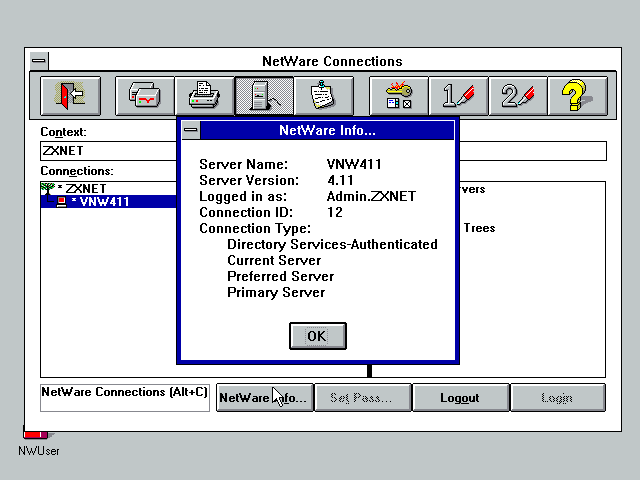Click the Login button
This screenshot has height=480, width=640.
tap(558, 398)
